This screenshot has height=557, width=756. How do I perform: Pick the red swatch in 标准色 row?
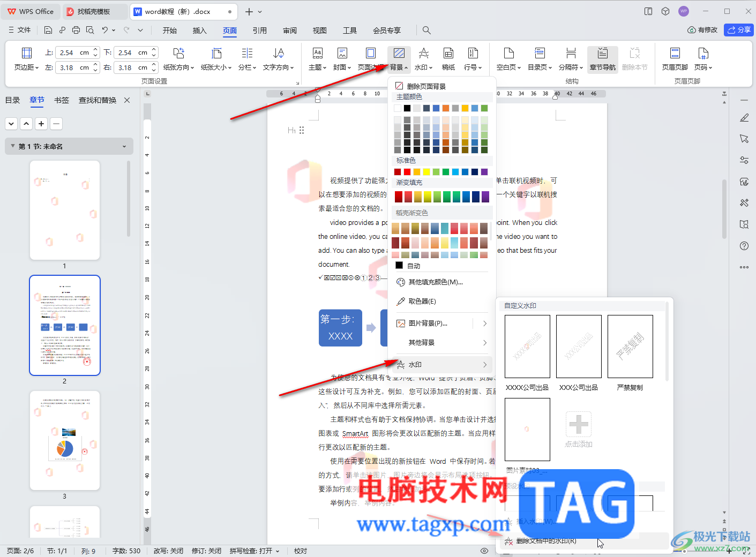pyautogui.click(x=407, y=172)
